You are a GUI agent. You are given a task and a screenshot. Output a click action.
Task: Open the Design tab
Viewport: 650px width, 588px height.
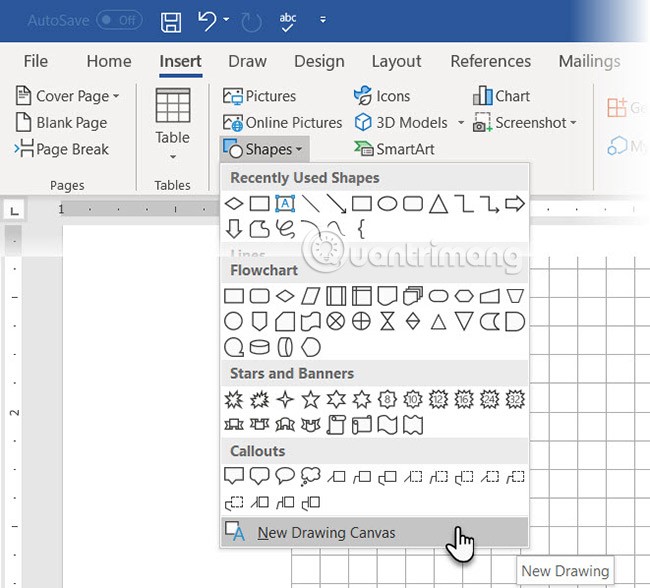(x=319, y=61)
